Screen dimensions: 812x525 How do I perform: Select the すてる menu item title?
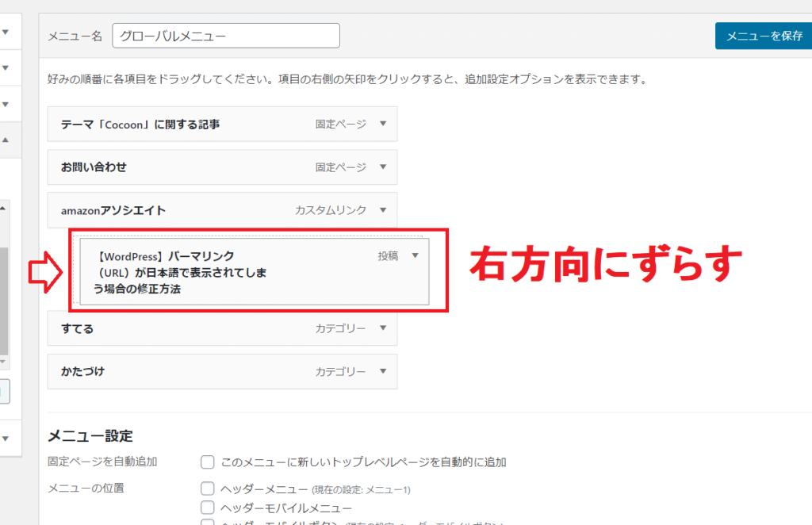77,329
